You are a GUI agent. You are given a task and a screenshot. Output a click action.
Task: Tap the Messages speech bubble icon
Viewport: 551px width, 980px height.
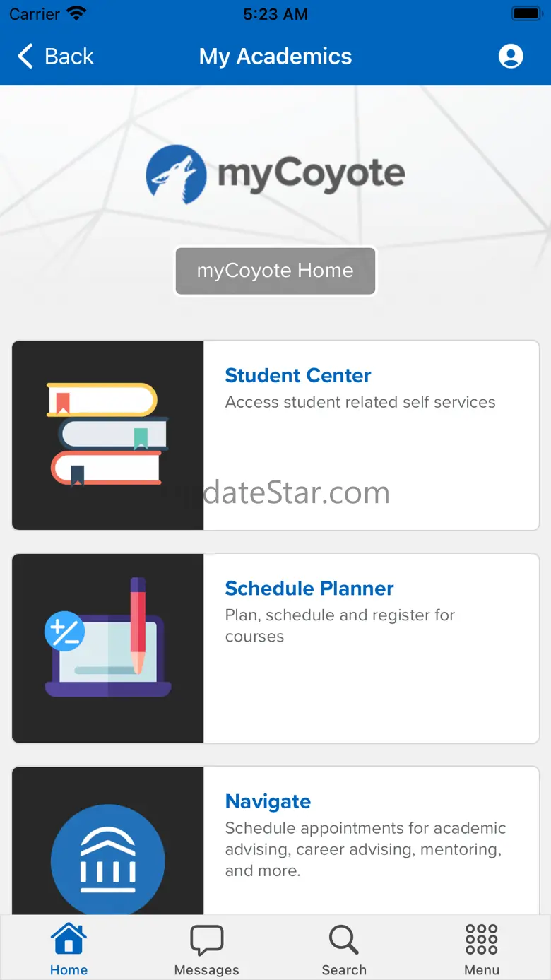tap(207, 940)
